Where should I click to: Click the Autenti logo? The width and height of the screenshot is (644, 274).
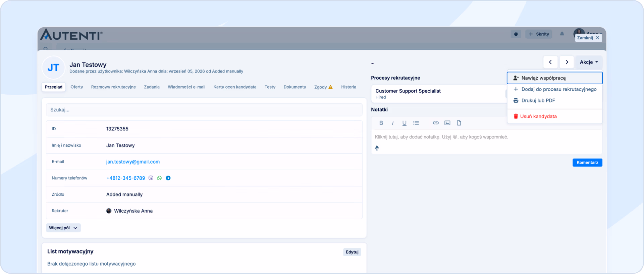tap(71, 35)
